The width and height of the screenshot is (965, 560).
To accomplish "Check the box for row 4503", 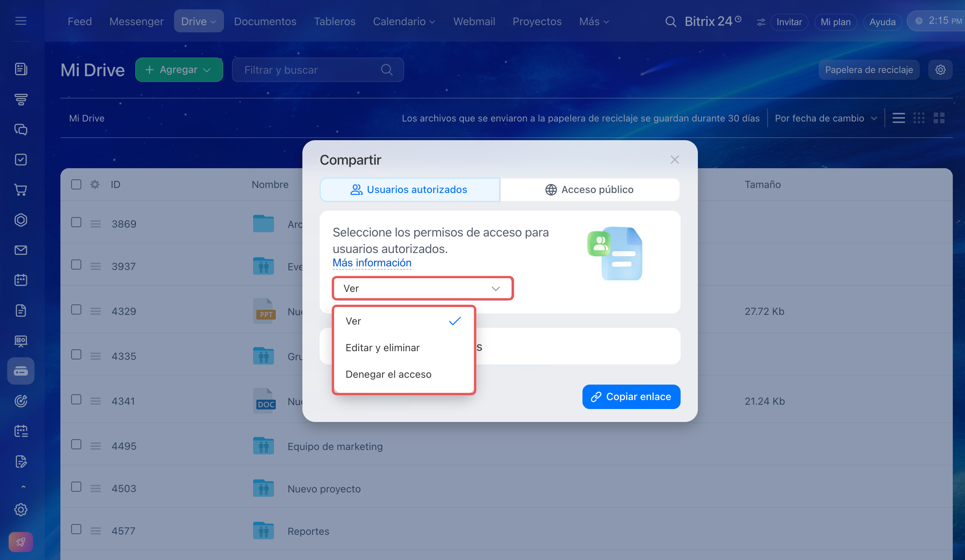I will [76, 487].
